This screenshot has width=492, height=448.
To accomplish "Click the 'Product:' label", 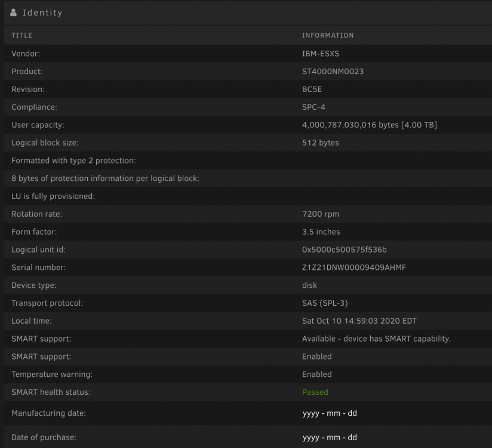I will [x=27, y=72].
